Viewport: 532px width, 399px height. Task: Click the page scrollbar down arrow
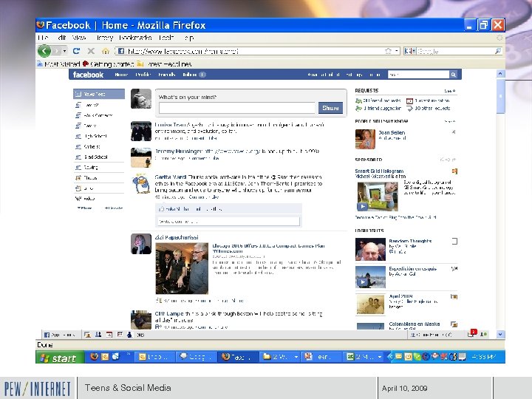pyautogui.click(x=500, y=334)
